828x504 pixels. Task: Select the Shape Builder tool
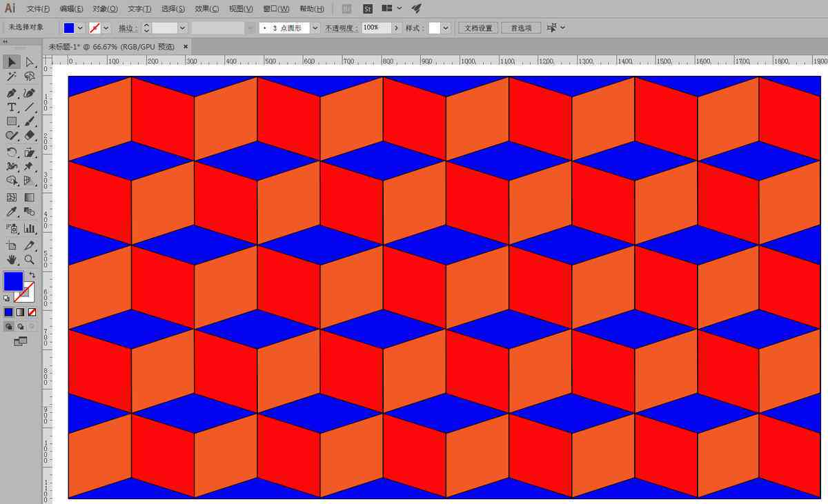tap(12, 181)
